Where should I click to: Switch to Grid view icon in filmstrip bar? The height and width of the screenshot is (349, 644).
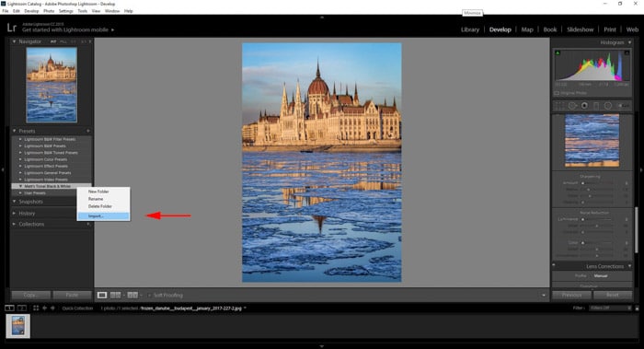(x=36, y=308)
